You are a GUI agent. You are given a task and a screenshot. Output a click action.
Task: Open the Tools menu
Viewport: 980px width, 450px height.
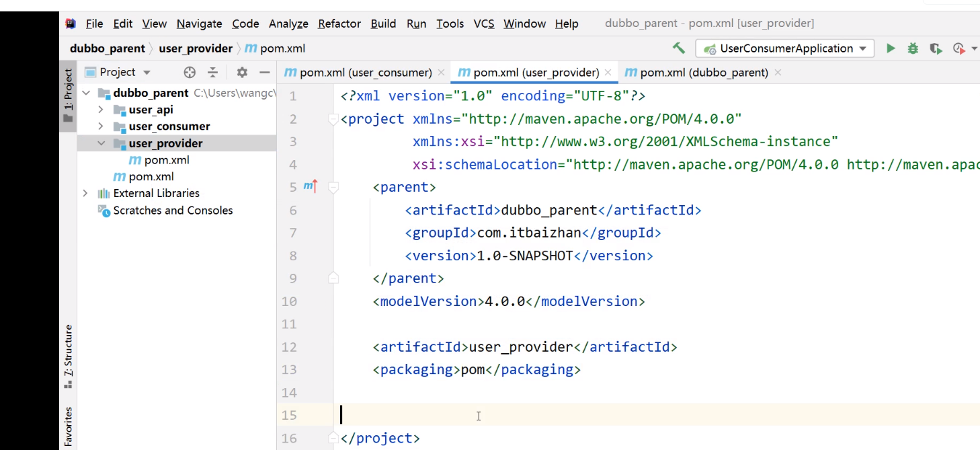pos(450,24)
